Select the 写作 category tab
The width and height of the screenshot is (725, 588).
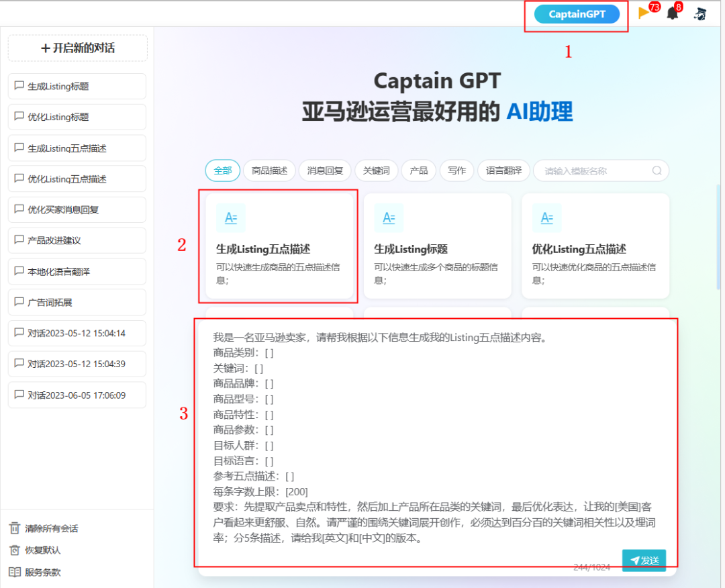(457, 170)
